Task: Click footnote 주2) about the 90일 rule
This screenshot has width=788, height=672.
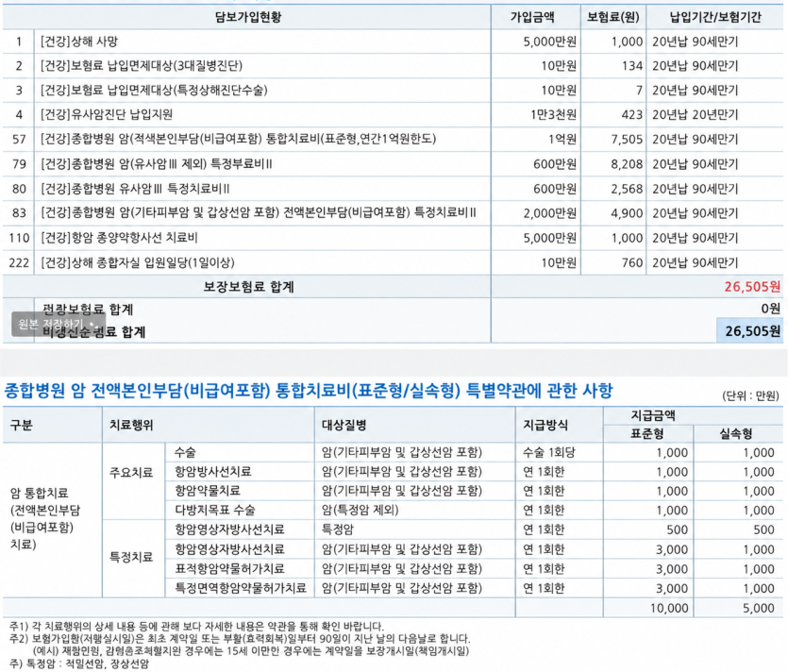Action: (240, 639)
